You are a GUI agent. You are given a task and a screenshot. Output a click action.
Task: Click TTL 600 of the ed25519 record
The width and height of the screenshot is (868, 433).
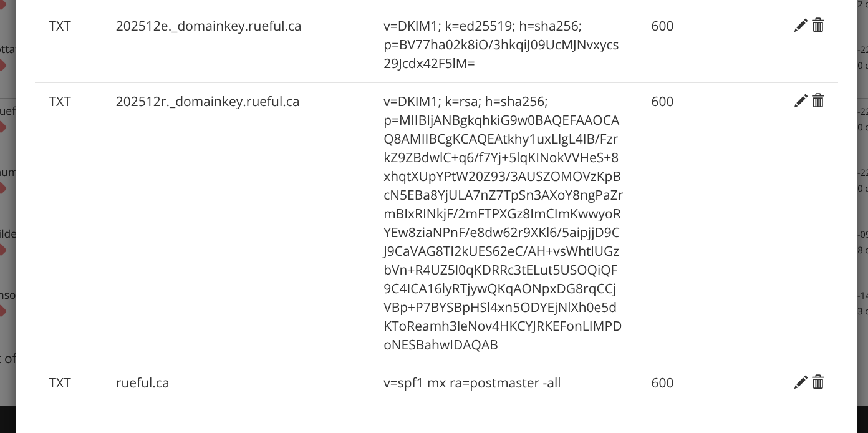pyautogui.click(x=662, y=26)
